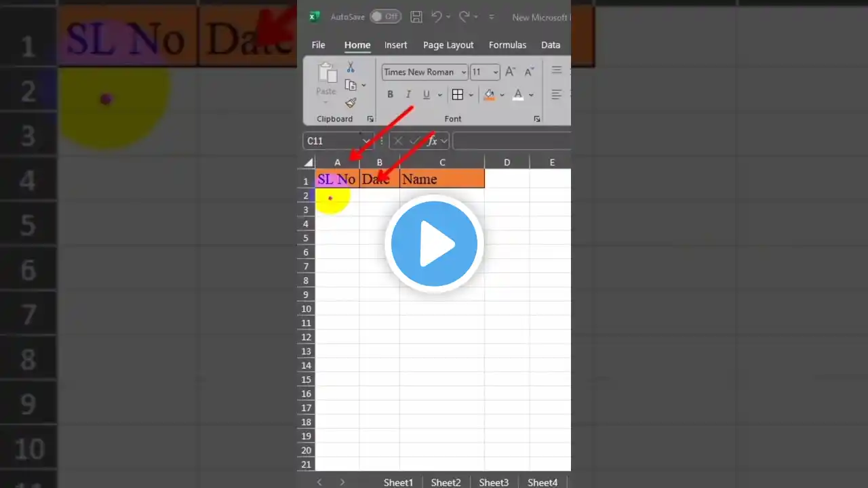Click the align left lines icon

[x=557, y=95]
